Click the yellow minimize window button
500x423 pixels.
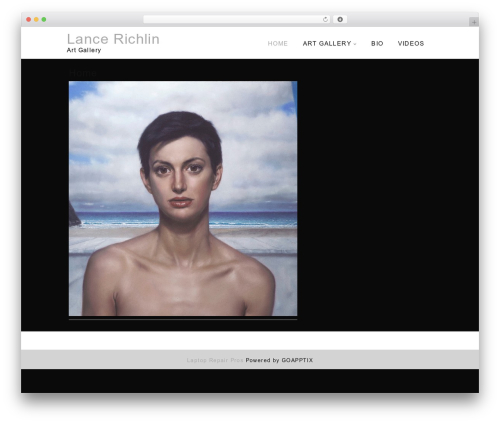[x=36, y=19]
